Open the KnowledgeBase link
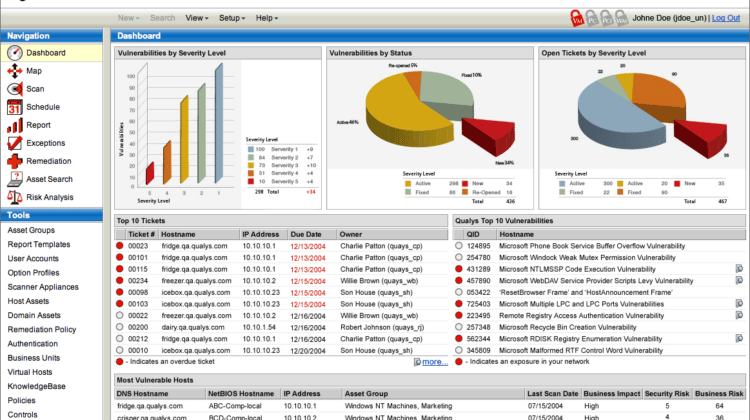The height and width of the screenshot is (420, 750). point(36,387)
